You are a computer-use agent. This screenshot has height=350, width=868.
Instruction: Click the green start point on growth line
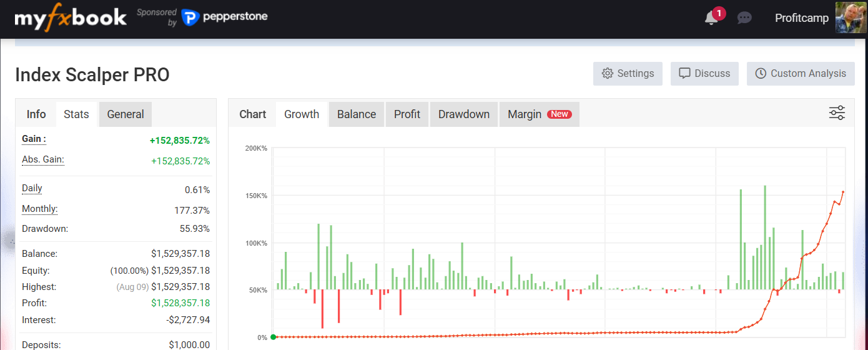coord(274,337)
